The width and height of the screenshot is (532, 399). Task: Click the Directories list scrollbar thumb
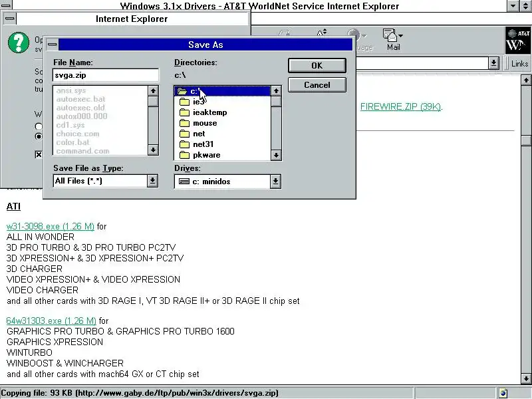[276, 101]
